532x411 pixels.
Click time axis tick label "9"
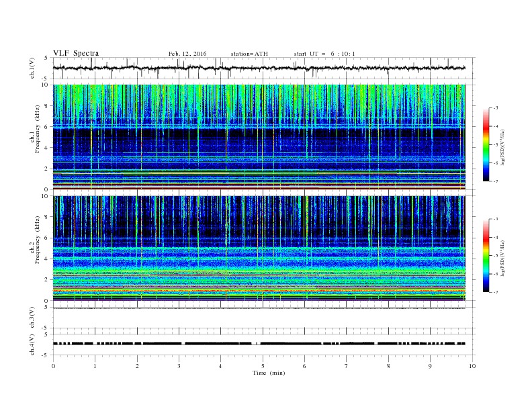click(430, 366)
